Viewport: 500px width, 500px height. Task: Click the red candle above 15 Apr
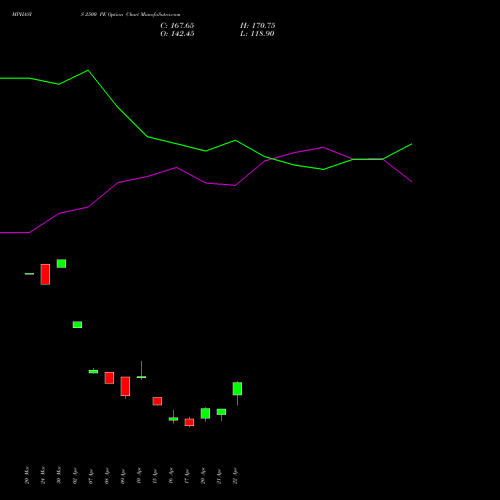click(157, 401)
